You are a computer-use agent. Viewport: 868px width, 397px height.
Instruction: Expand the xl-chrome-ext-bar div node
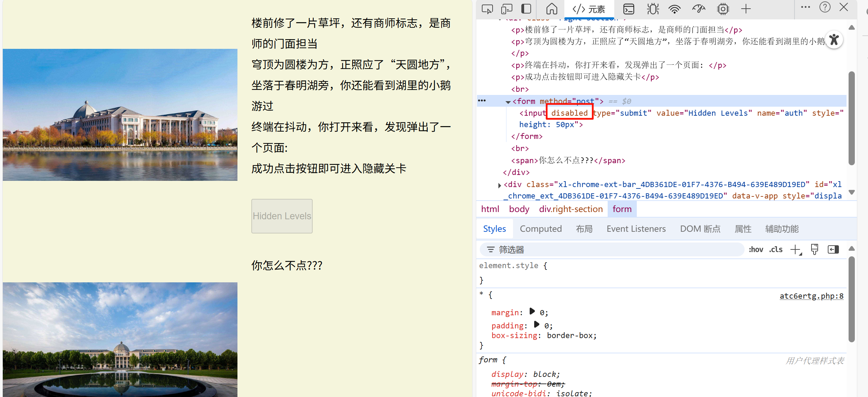tap(500, 185)
